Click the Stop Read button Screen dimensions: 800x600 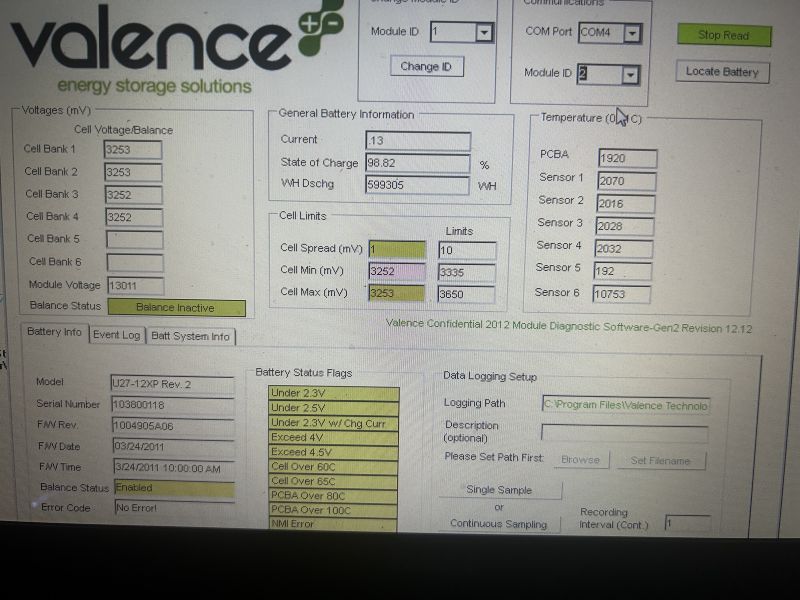pyautogui.click(x=723, y=35)
